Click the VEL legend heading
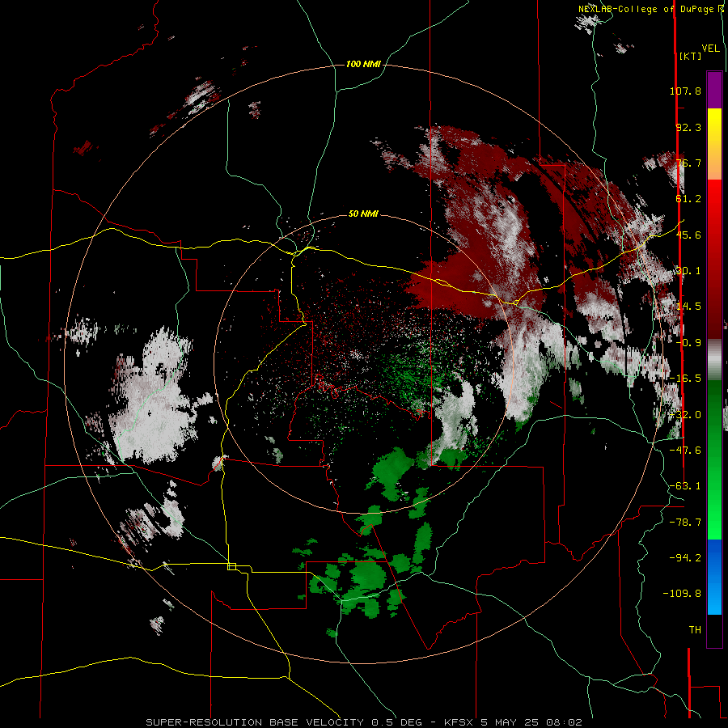The width and height of the screenshot is (728, 728). (710, 49)
